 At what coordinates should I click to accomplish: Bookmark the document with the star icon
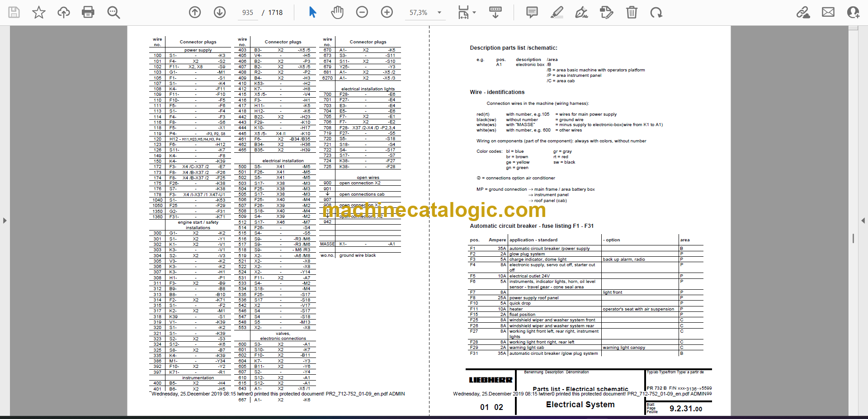[39, 12]
